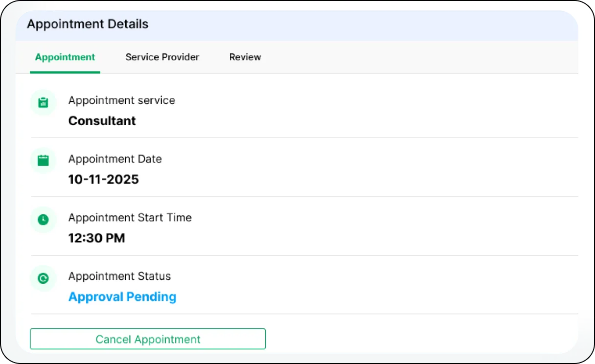Click the Approval Pending status text
This screenshot has width=595, height=364.
[122, 297]
